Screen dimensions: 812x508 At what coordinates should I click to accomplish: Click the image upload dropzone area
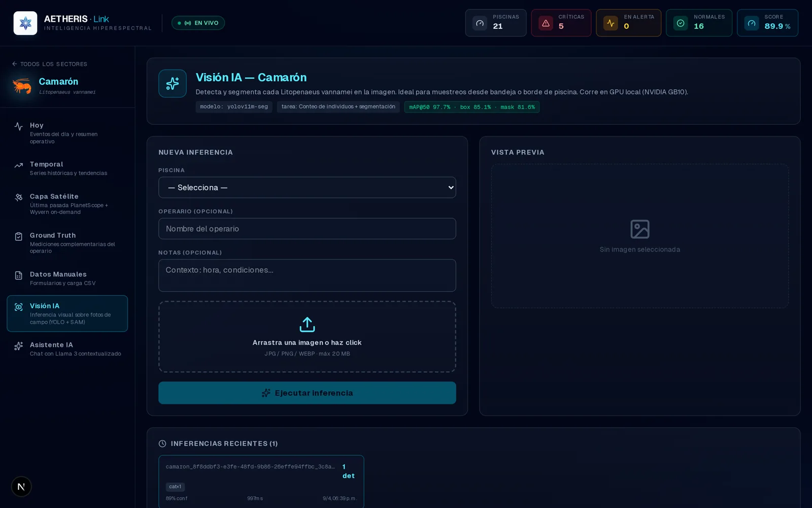tap(307, 337)
